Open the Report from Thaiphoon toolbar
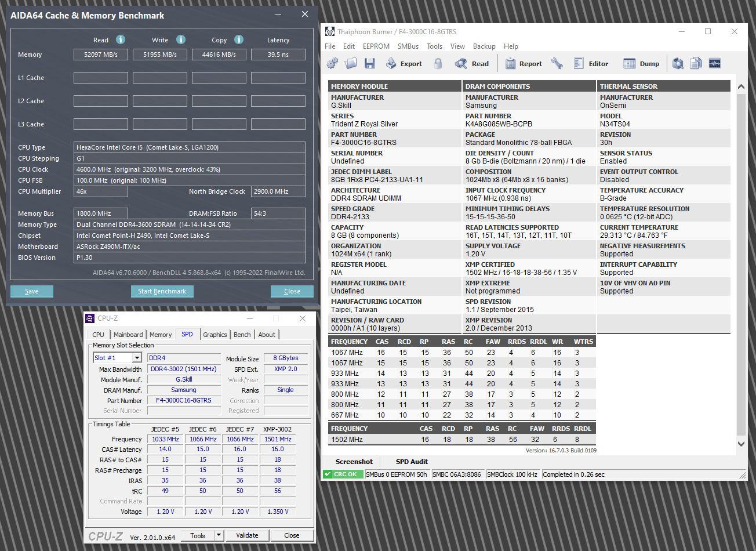 [523, 63]
